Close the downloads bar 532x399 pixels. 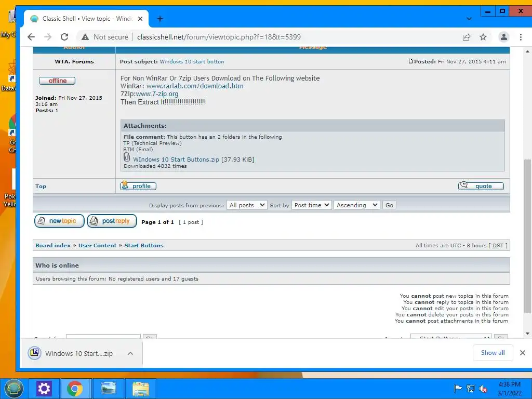523,353
